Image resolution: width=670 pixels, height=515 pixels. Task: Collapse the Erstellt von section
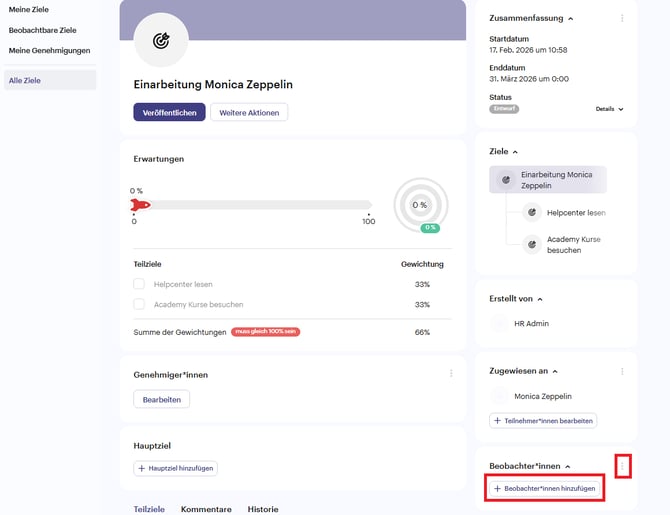(540, 300)
